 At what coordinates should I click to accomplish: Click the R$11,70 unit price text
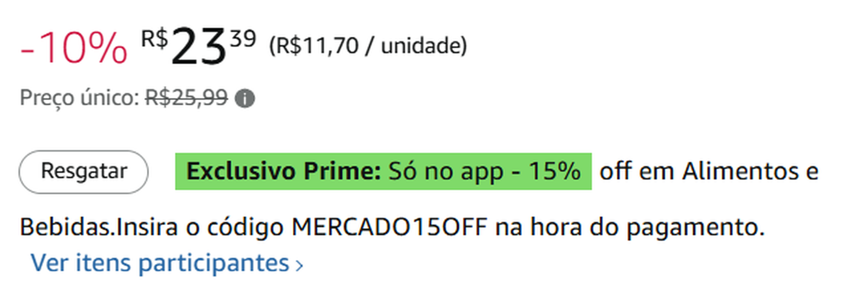pyautogui.click(x=314, y=46)
